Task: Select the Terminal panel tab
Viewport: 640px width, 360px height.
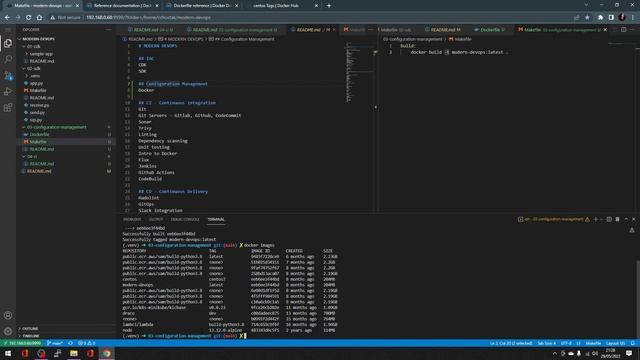Action: pos(216,220)
